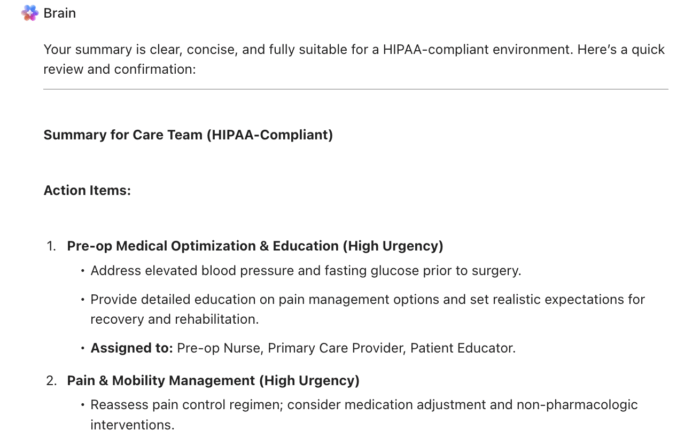The width and height of the screenshot is (700, 438).
Task: Click '(High Urgency)' in first item
Action: [x=393, y=246]
